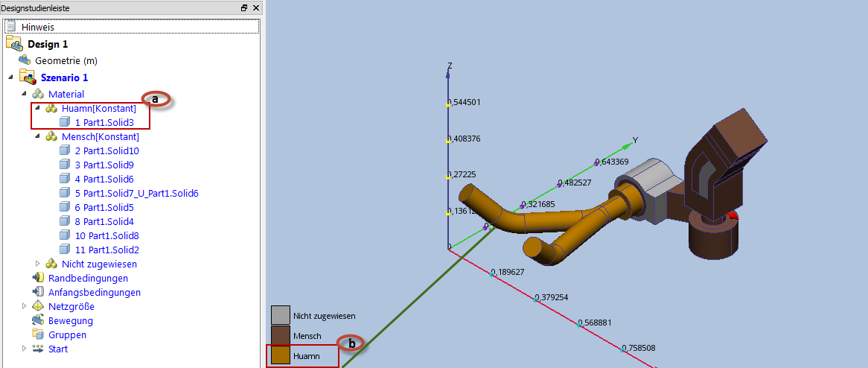Viewport: 868px width, 368px height.
Task: Click the Anfangsbedingungen icon
Action: pyautogui.click(x=38, y=292)
